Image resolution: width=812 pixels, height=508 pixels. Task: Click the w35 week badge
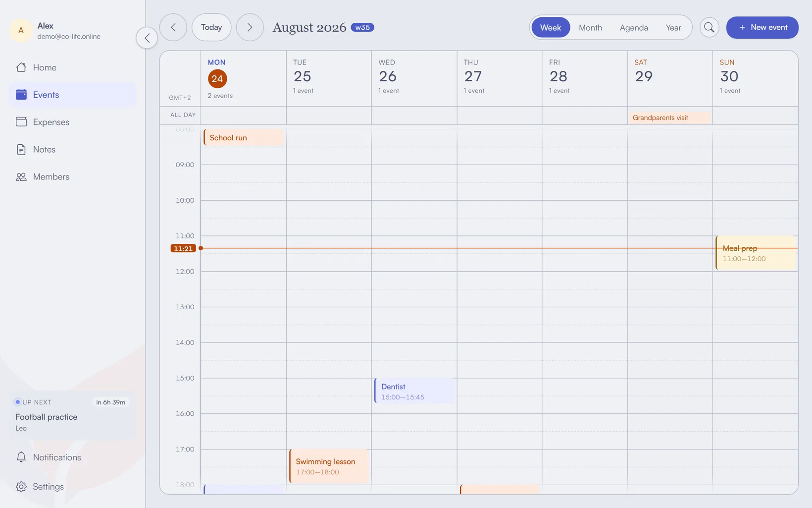click(x=362, y=27)
